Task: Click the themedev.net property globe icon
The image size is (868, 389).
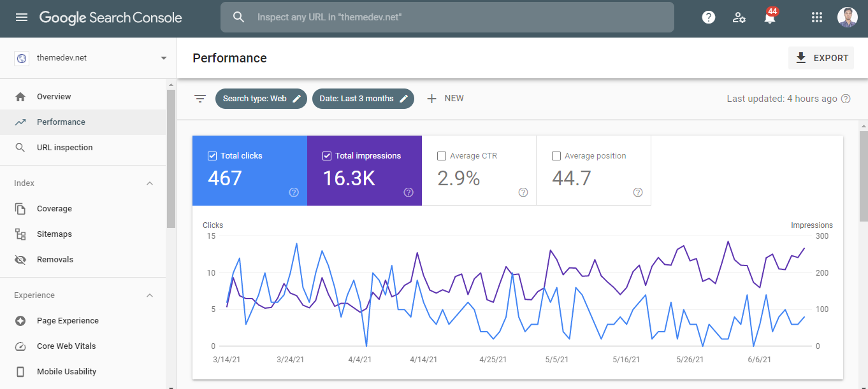Action: coord(22,58)
